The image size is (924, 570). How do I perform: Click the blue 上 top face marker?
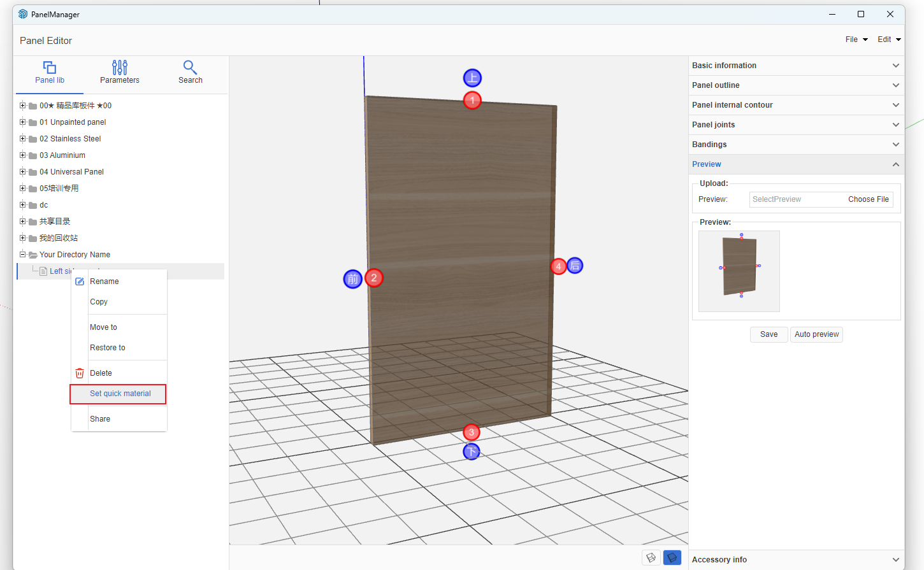472,78
